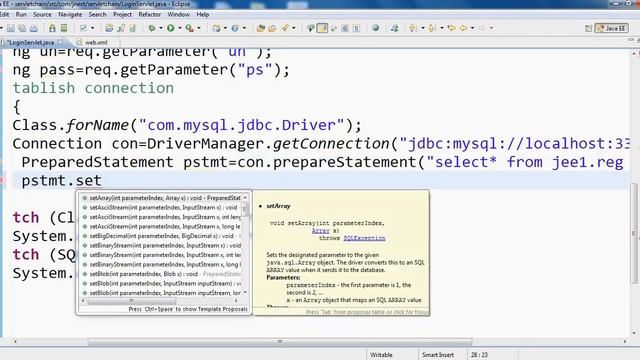Click the Previous Annotation arrow icon
640x360 pixels.
pyautogui.click(x=431, y=28)
